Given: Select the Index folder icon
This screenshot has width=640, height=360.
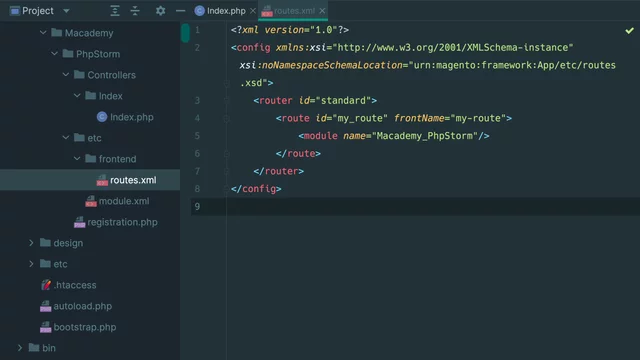Looking at the screenshot, I should (x=91, y=96).
